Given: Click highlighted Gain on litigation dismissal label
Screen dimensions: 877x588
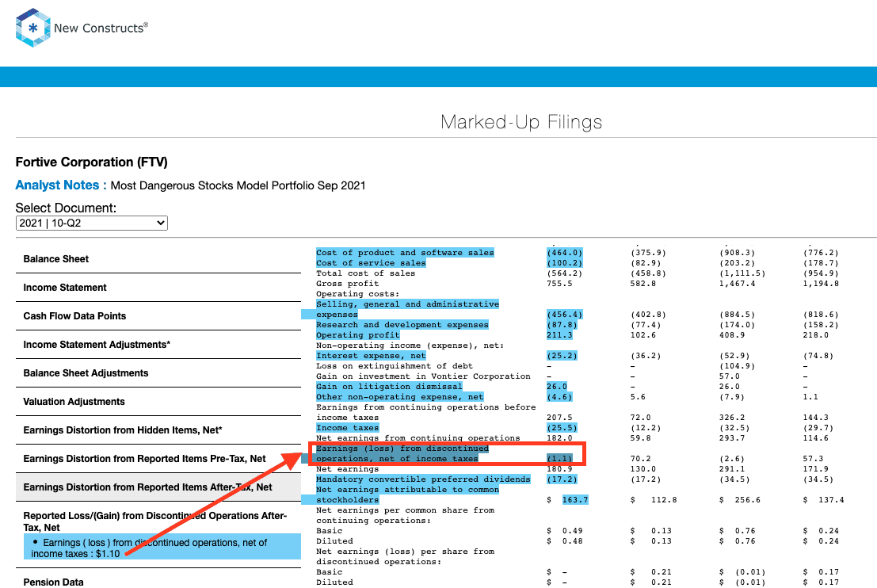Looking at the screenshot, I should (389, 387).
